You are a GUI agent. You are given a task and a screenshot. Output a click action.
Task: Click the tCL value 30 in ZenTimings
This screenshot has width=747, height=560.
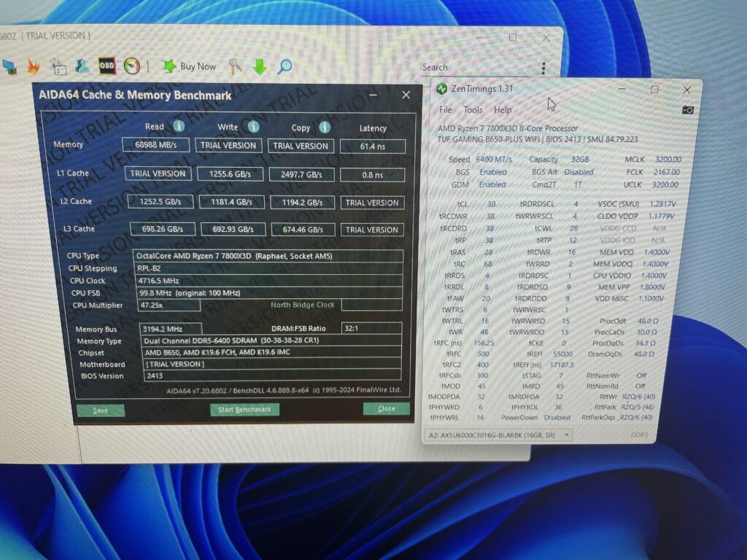click(491, 204)
